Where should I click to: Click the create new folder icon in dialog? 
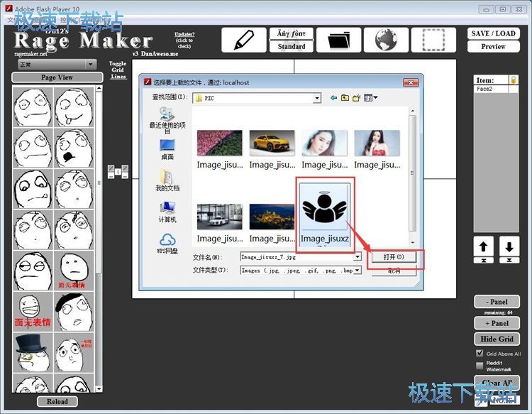[x=357, y=97]
